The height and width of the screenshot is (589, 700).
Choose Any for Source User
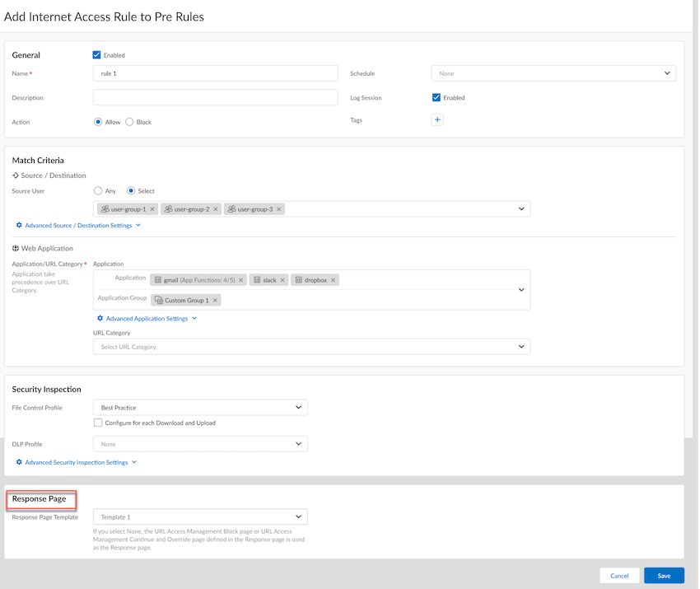click(x=98, y=191)
